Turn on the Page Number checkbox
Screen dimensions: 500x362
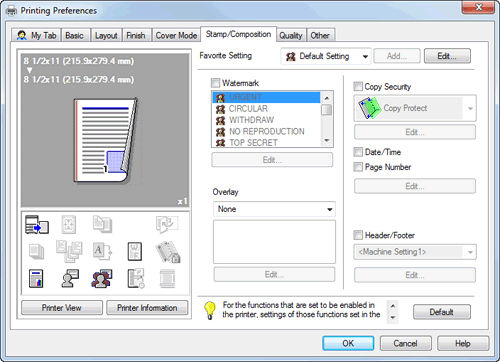click(x=358, y=167)
